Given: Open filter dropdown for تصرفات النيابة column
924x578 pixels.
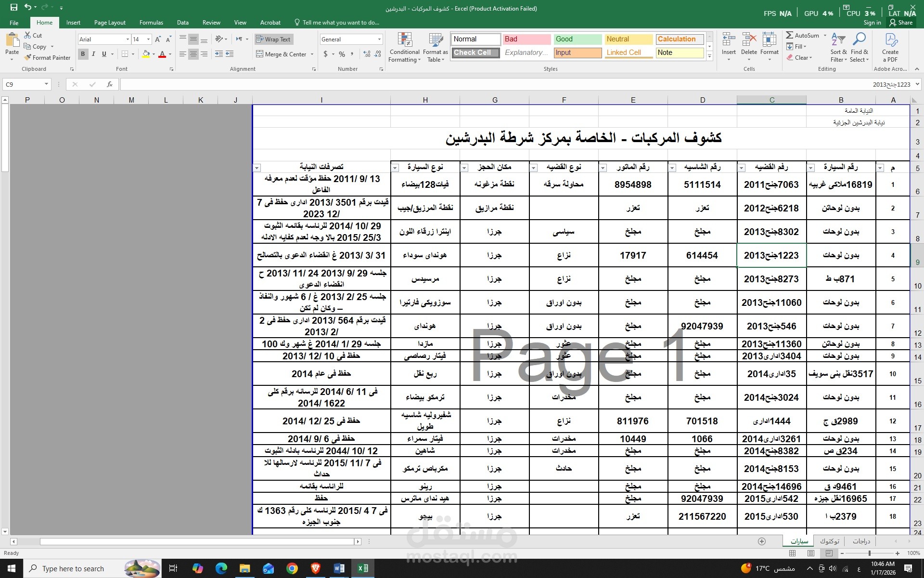Looking at the screenshot, I should 257,168.
